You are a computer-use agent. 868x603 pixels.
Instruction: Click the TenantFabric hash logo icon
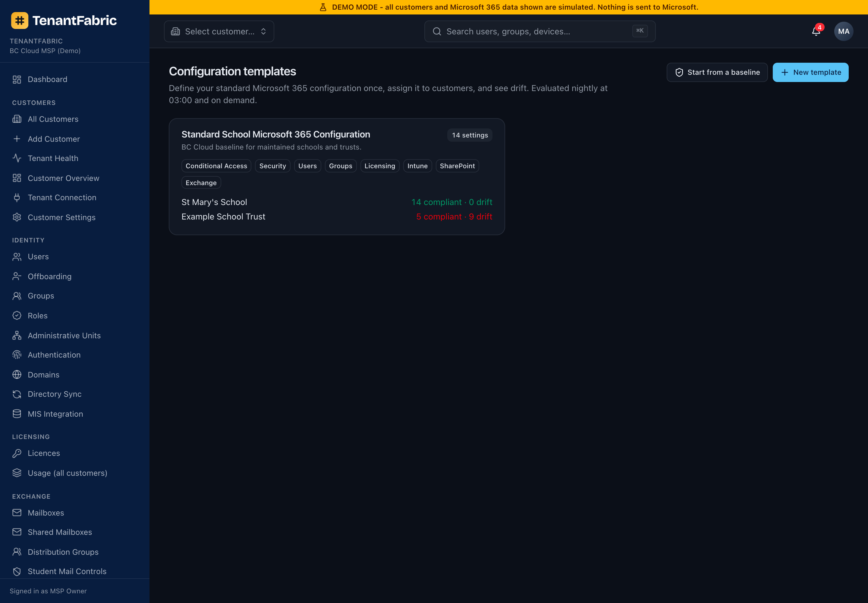point(20,21)
